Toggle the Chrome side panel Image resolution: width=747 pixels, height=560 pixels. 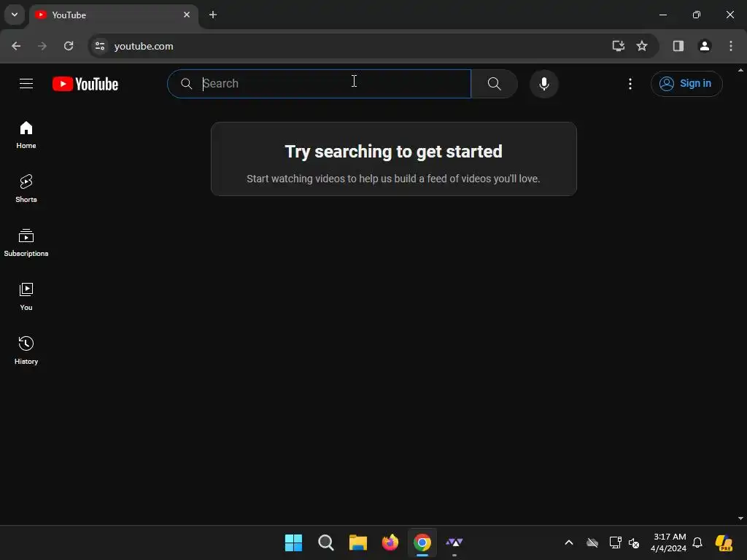(678, 46)
